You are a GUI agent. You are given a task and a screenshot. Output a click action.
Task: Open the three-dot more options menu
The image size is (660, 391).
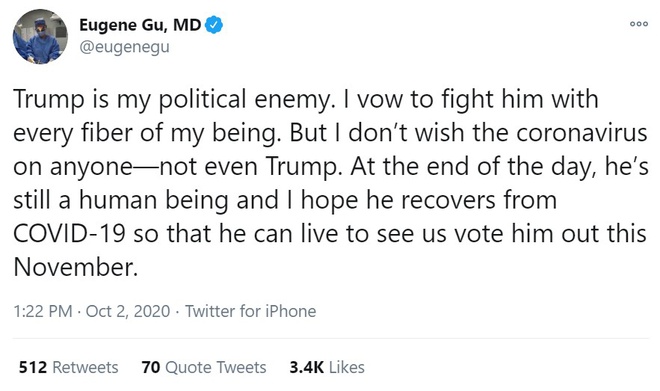639,24
